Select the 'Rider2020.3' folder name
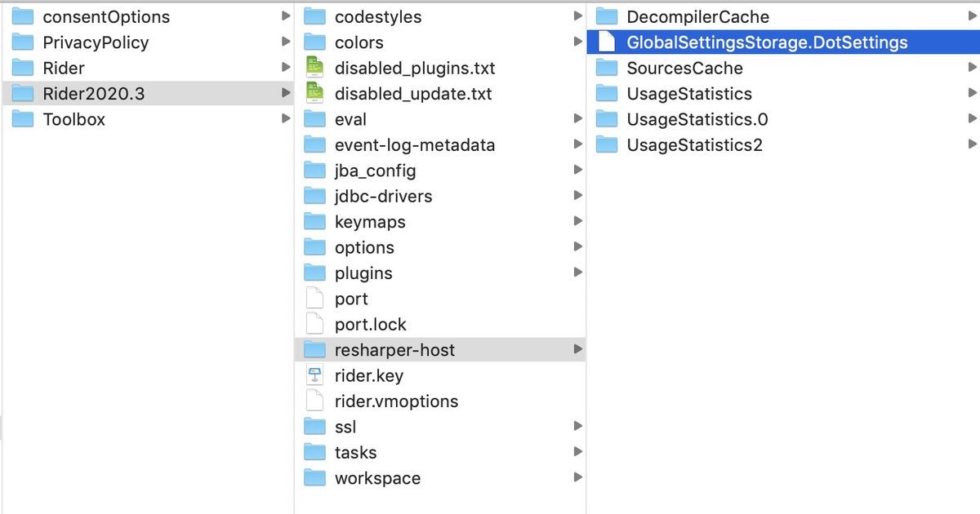 click(93, 94)
